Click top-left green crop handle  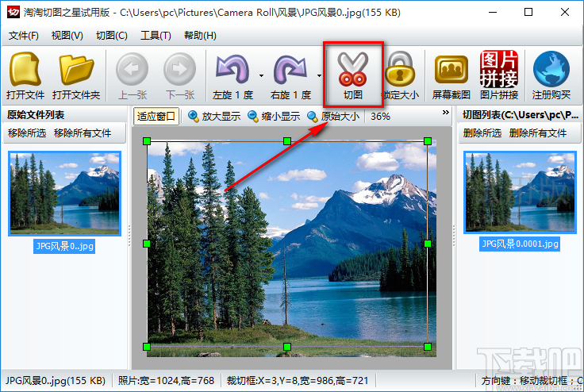[147, 141]
